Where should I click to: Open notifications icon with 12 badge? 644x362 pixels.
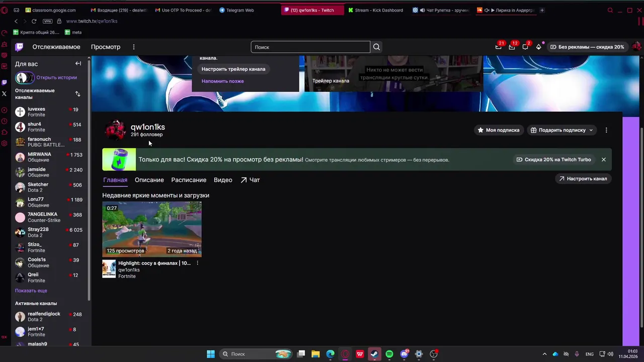click(x=512, y=47)
